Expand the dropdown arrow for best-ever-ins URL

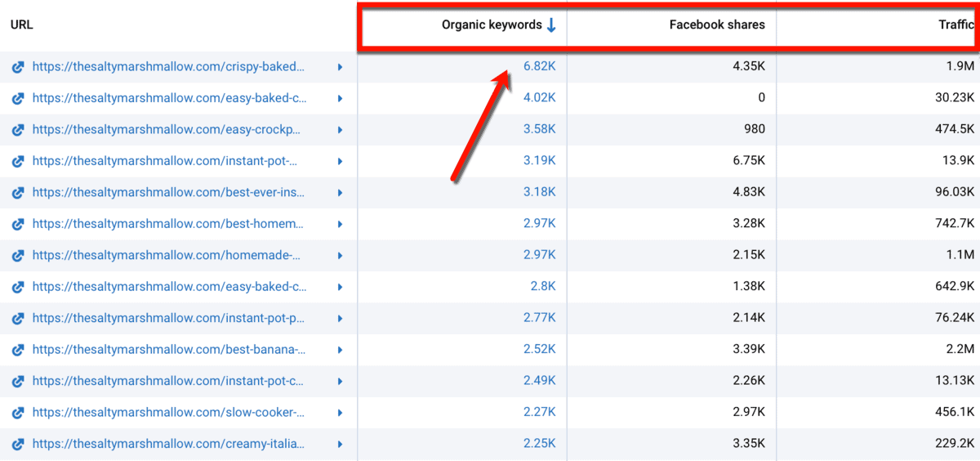click(x=341, y=192)
